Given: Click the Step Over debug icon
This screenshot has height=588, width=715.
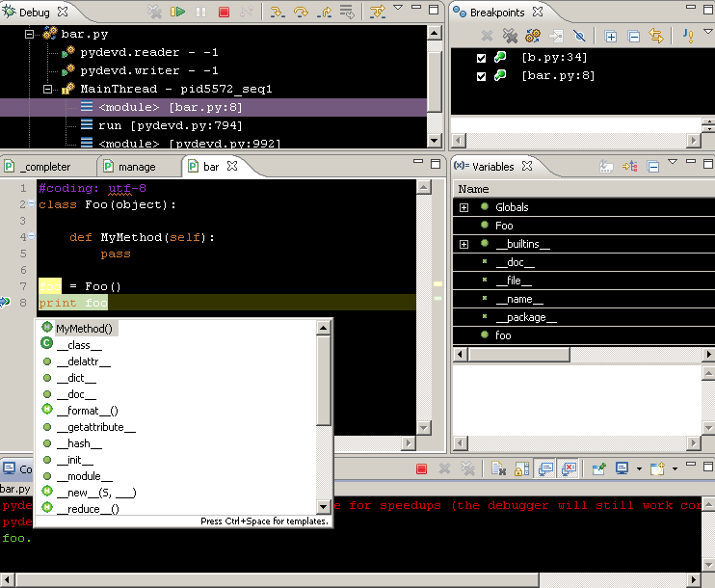Looking at the screenshot, I should pyautogui.click(x=301, y=12).
